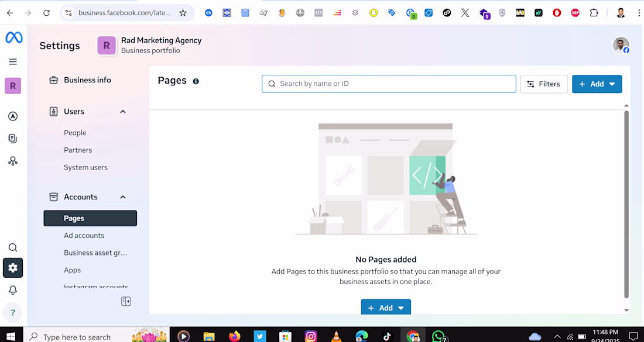Screen dimensions: 644x342
Task: Open TikTok from taskbar
Action: pos(387,337)
